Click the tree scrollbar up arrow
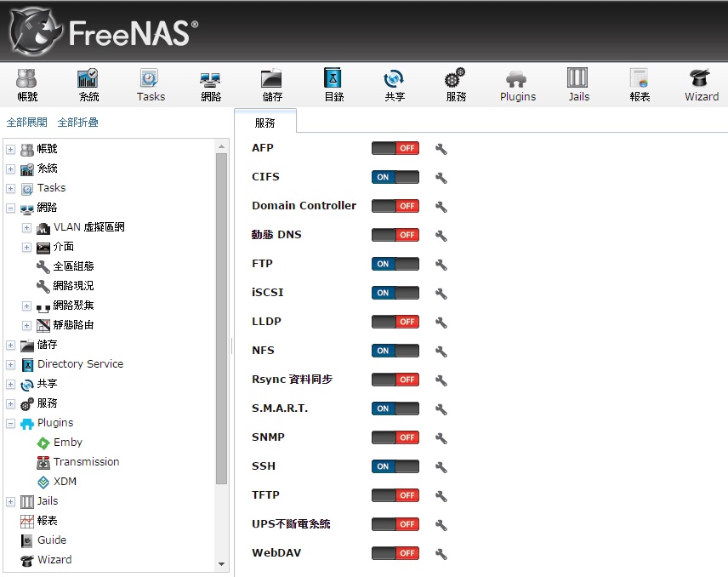 pos(221,146)
